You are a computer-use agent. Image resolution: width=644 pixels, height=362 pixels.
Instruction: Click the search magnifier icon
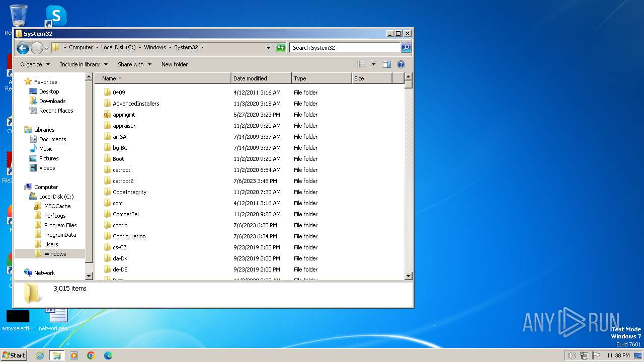pos(406,48)
